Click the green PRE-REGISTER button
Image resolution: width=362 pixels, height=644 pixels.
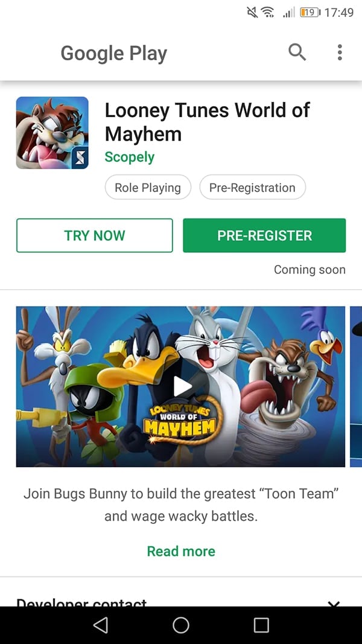pos(264,235)
